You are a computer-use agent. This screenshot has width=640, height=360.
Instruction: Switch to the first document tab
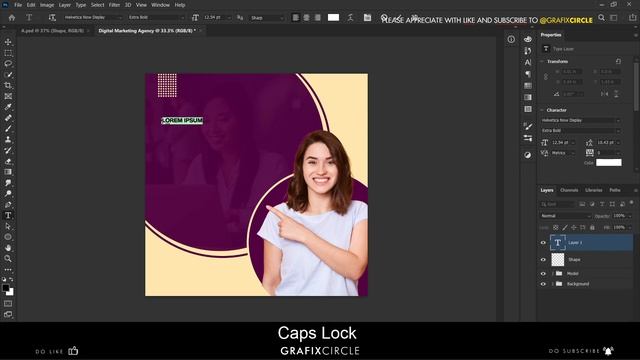tap(52, 31)
